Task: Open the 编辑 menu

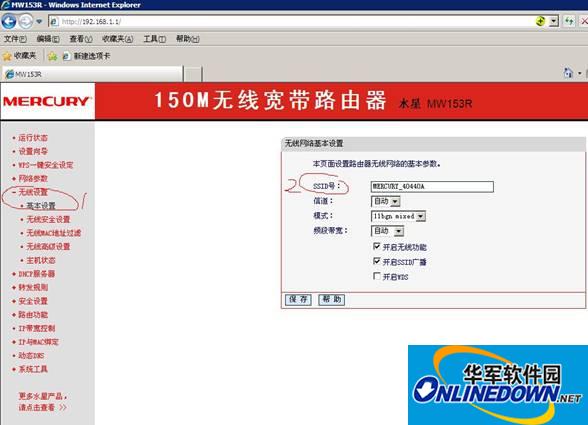Action: 48,39
